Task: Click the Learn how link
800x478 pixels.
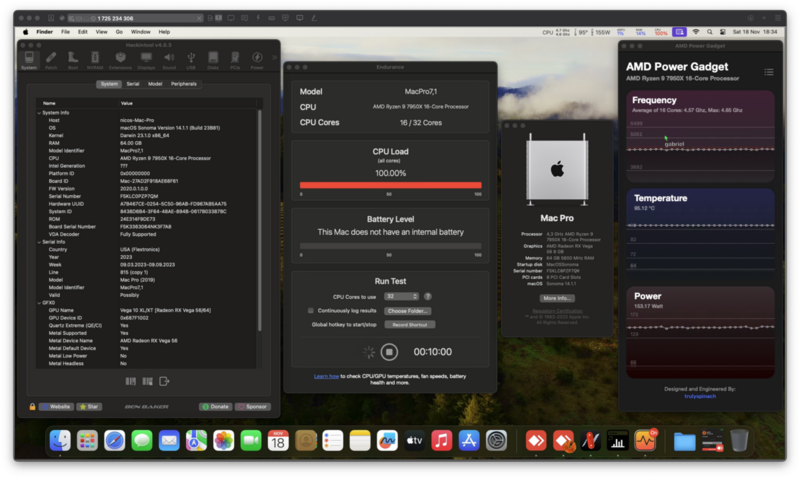Action: click(x=326, y=376)
